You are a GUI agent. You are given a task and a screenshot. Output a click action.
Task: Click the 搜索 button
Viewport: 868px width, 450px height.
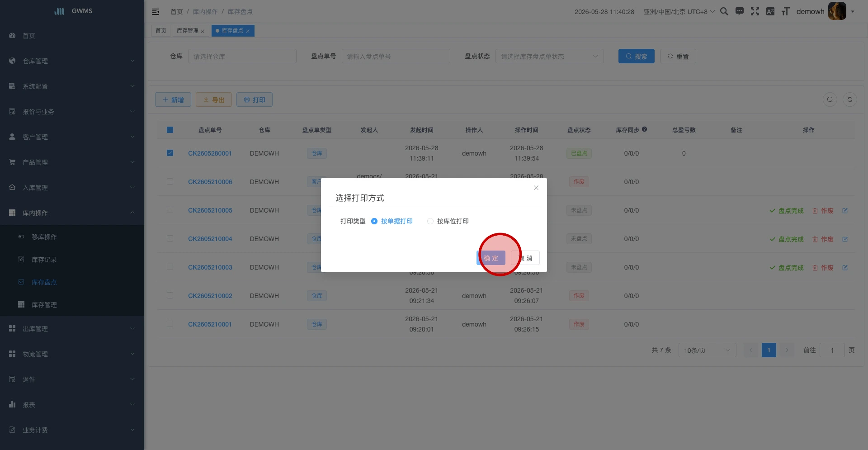(x=637, y=56)
